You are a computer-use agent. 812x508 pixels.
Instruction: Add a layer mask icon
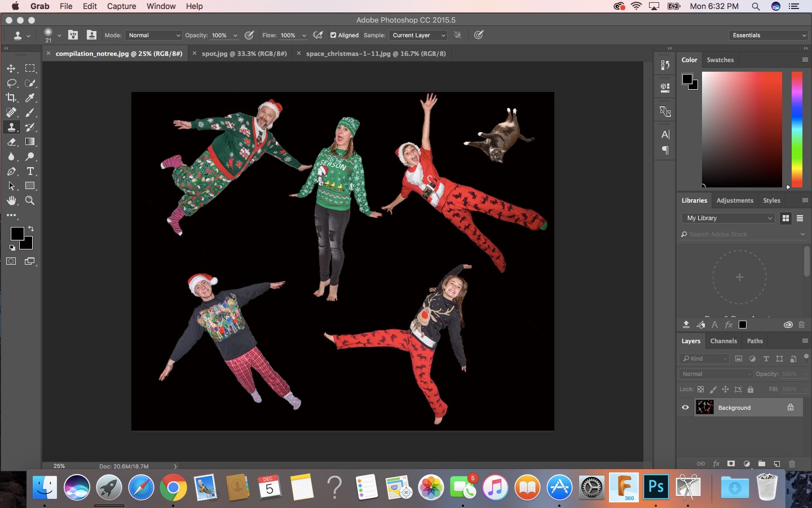click(x=731, y=463)
